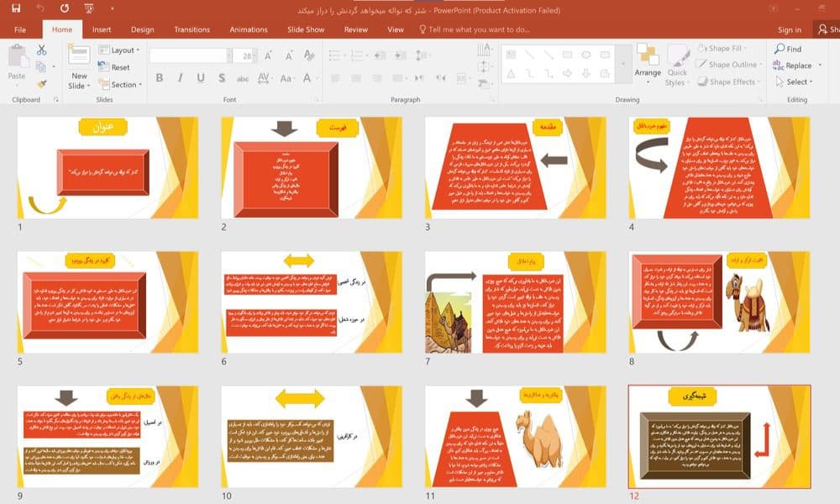Click the Replace icon in Editing group
Screen dimensions: 840x504
(779, 66)
